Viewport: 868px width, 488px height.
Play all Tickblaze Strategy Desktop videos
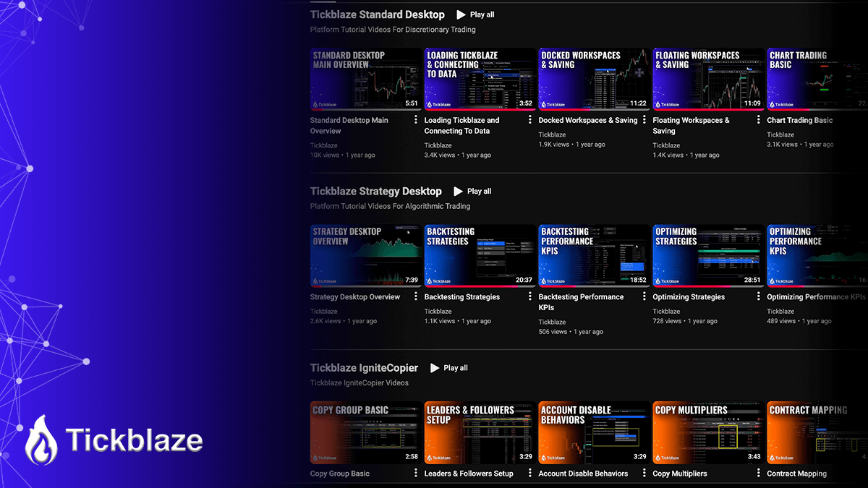(472, 191)
